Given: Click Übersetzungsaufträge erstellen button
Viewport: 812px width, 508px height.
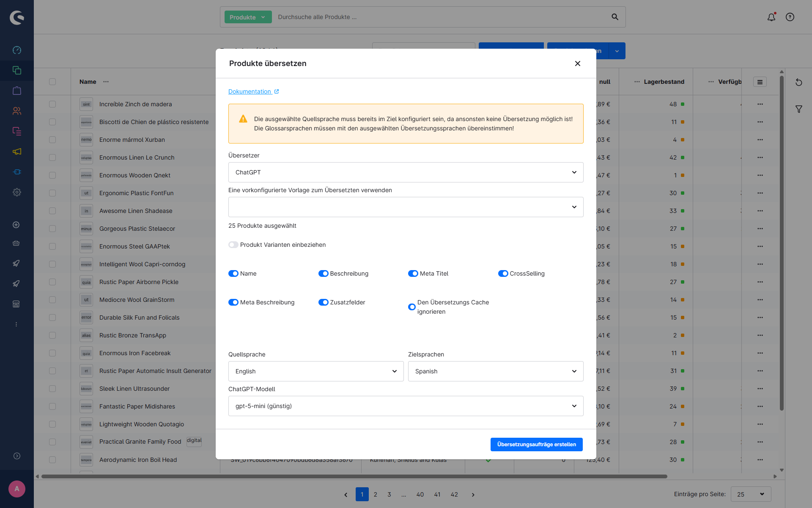Looking at the screenshot, I should [x=536, y=444].
